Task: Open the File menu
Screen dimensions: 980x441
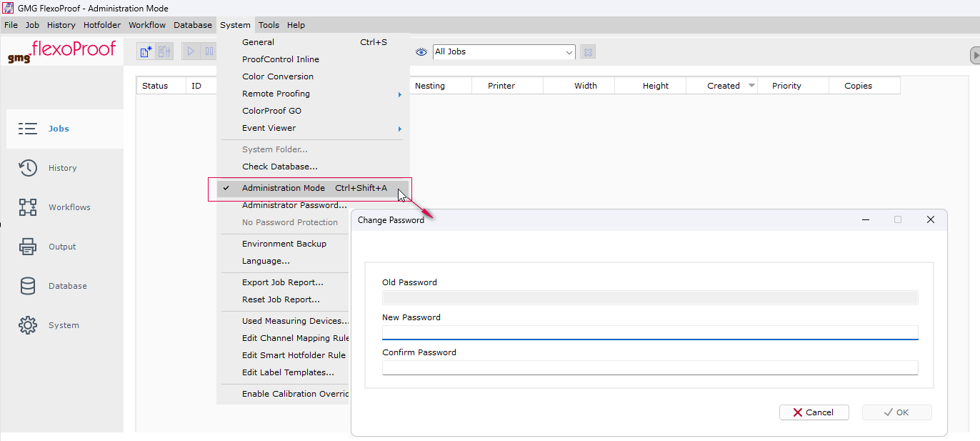Action: pos(11,25)
